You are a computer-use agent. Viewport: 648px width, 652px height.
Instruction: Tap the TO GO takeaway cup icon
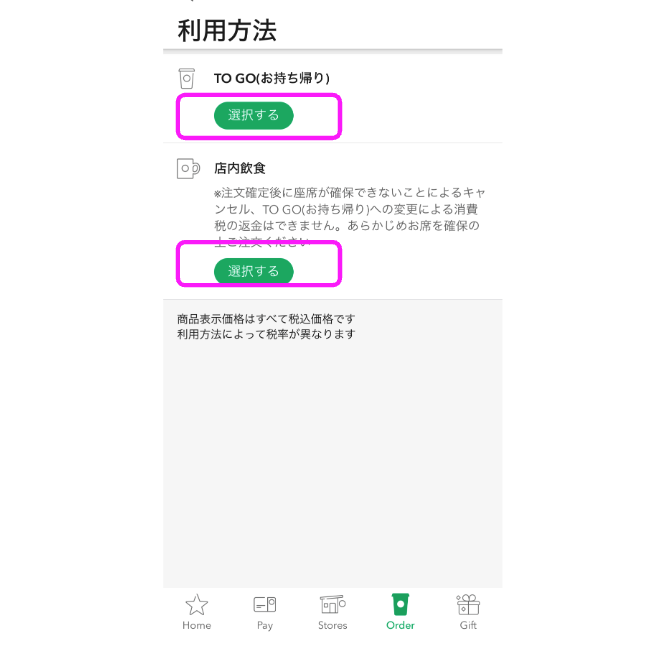(186, 79)
